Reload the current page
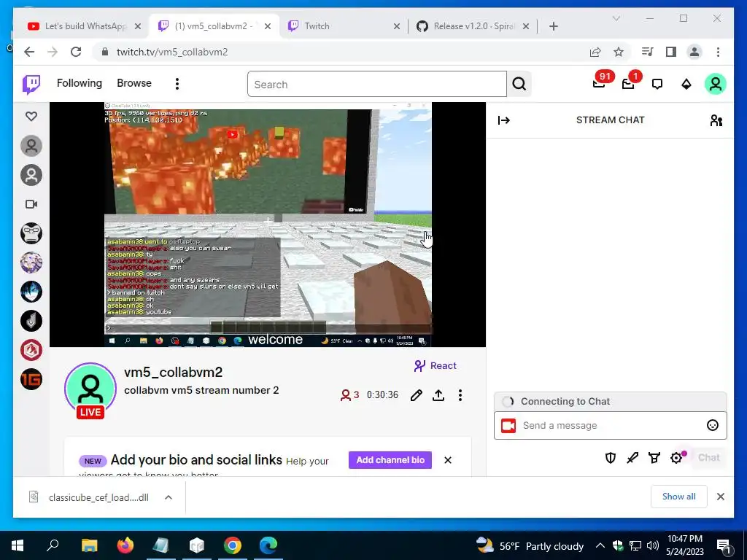The width and height of the screenshot is (747, 560). click(x=76, y=52)
